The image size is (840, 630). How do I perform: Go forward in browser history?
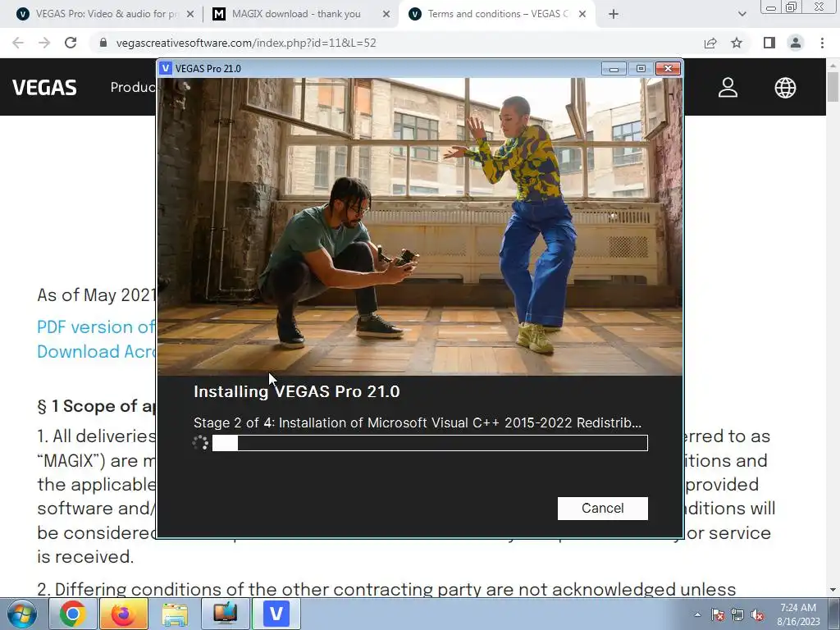[x=44, y=43]
